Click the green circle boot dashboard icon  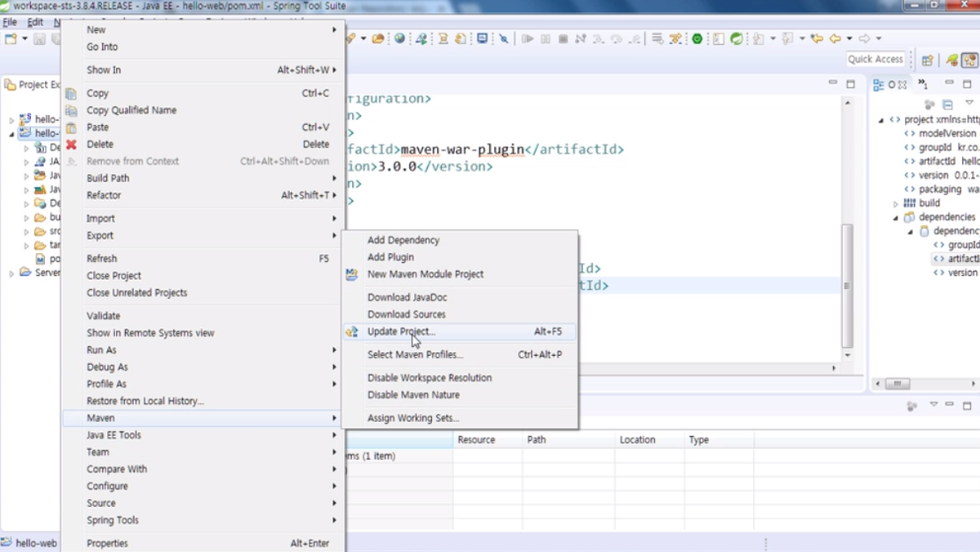coord(697,38)
